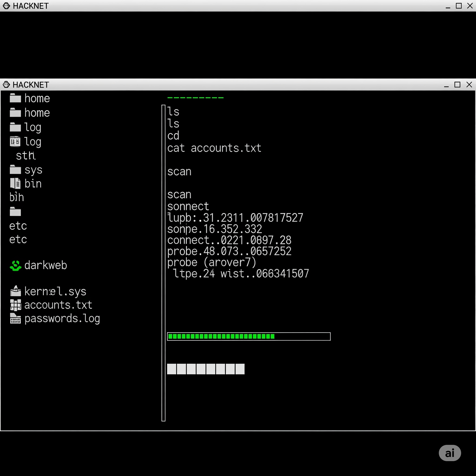Image resolution: width=476 pixels, height=476 pixels.
Task: Click the passwords.log file icon
Action: coord(15,318)
